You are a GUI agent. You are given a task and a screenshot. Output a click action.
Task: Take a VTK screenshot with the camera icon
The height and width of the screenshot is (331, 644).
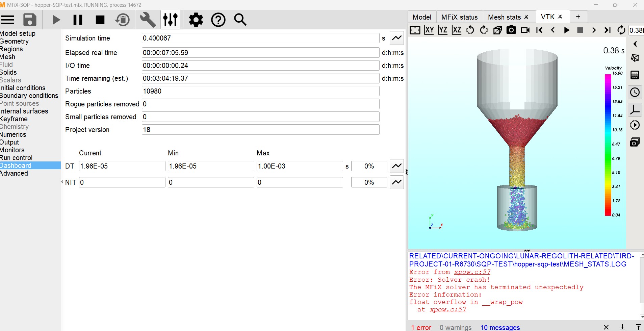pos(511,30)
